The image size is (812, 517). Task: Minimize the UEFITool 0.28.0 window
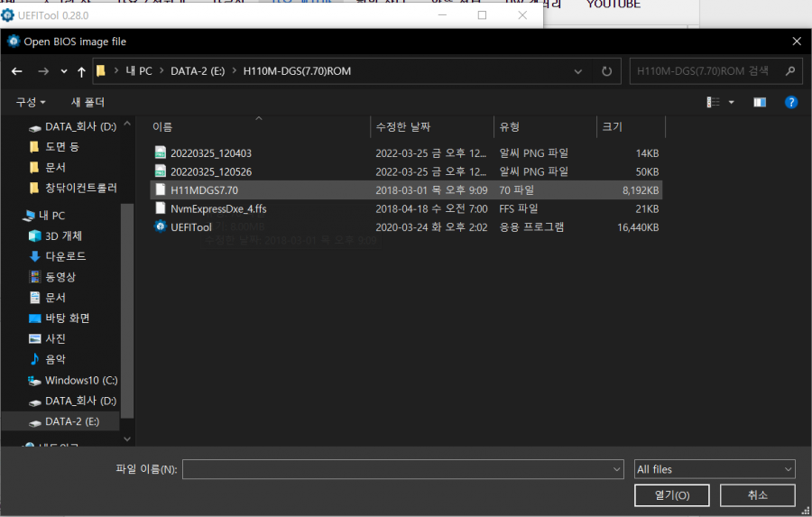click(x=442, y=15)
